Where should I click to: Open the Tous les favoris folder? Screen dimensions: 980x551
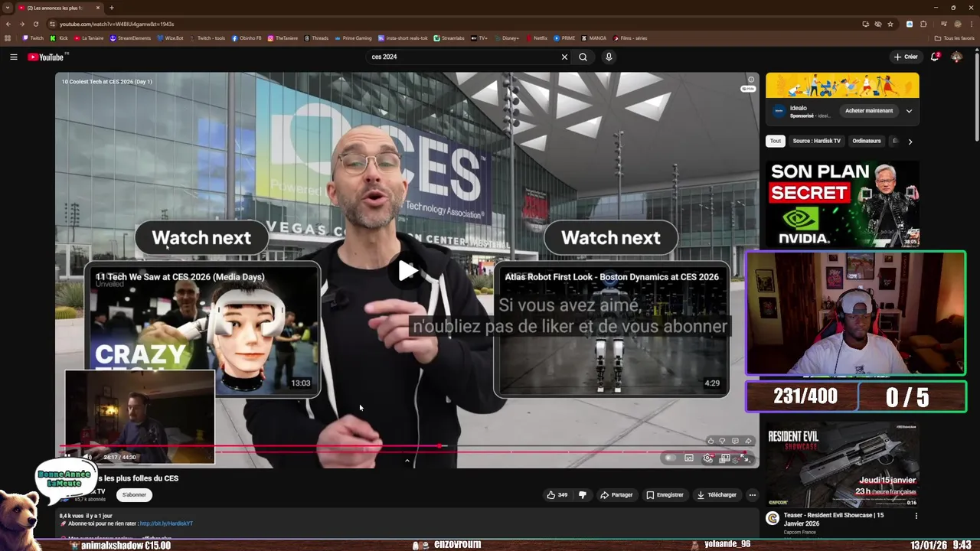[x=955, y=37]
